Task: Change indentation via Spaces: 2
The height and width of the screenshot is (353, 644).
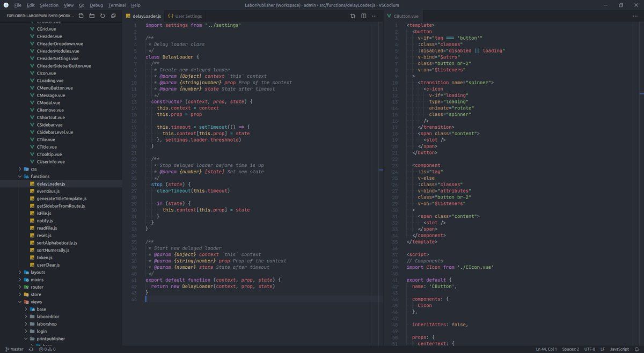Action: tap(570, 349)
